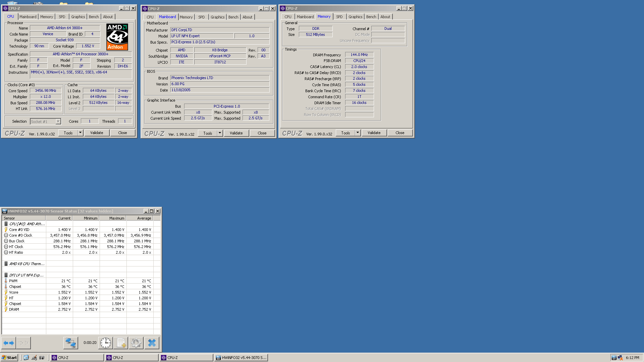Click HWiNFO tray icon in system tray
The width and height of the screenshot is (644, 362).
point(614,358)
